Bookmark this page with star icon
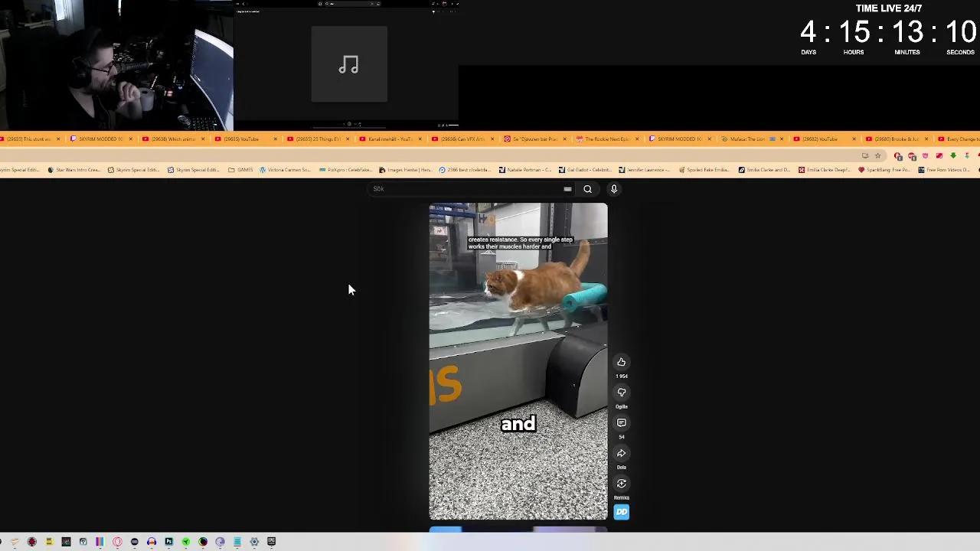Screen dimensions: 980x551 878,156
